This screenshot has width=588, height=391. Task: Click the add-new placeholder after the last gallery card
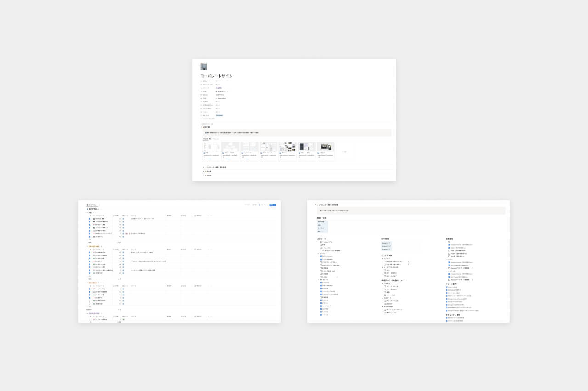[344, 152]
